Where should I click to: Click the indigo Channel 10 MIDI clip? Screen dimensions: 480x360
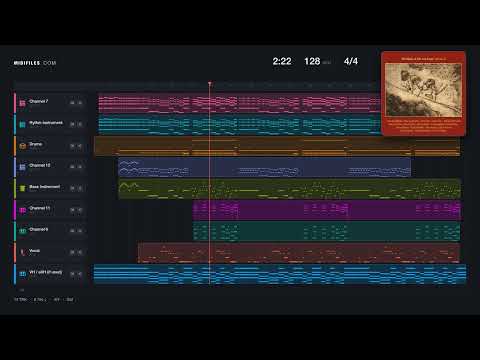point(265,167)
